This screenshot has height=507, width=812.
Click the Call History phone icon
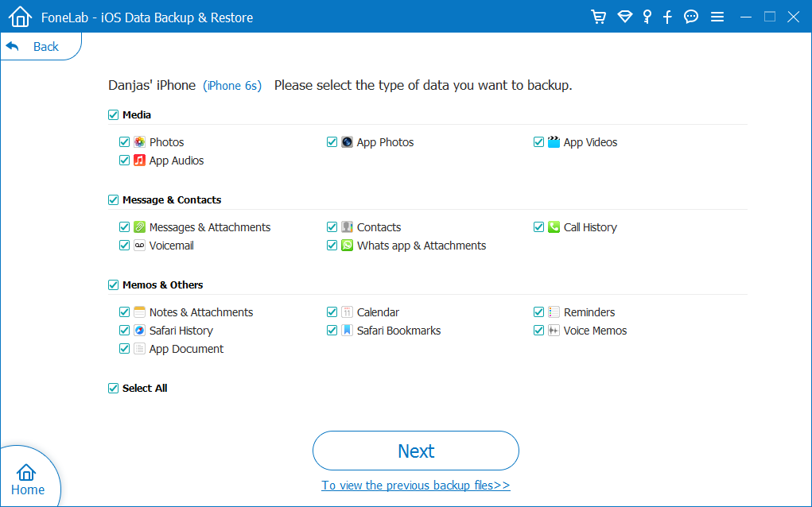[x=554, y=226]
